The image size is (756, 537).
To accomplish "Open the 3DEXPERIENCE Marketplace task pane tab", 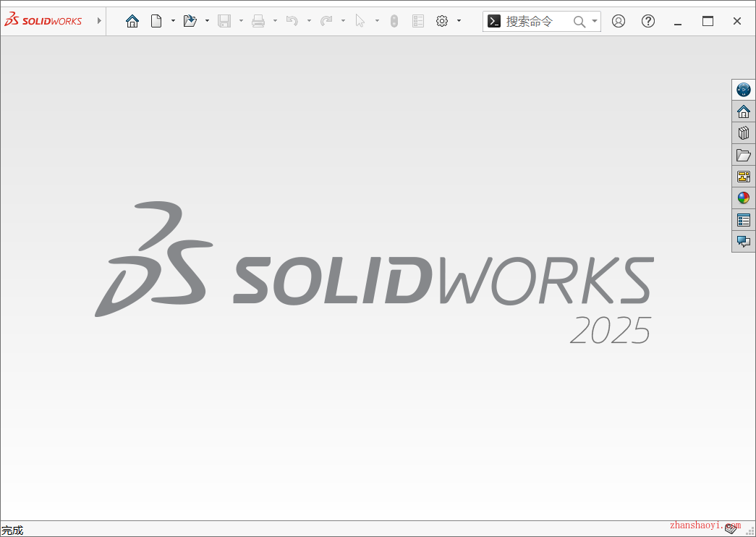I will (x=744, y=90).
